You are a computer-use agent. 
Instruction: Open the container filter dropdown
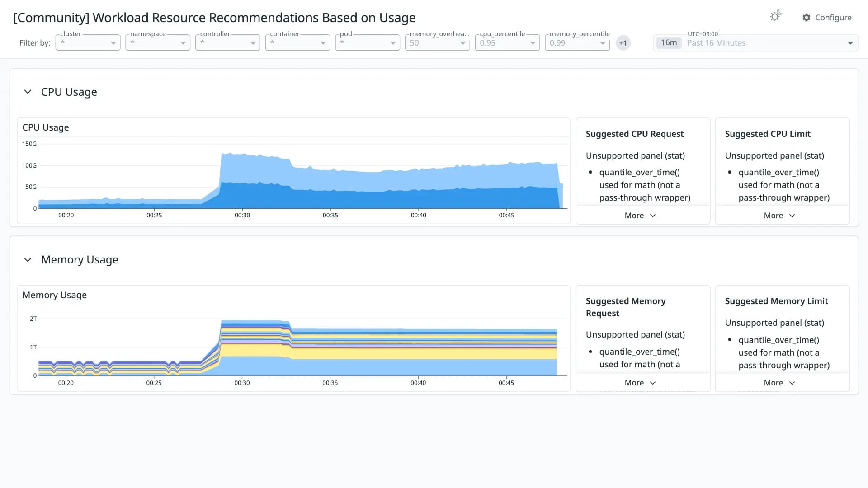297,43
